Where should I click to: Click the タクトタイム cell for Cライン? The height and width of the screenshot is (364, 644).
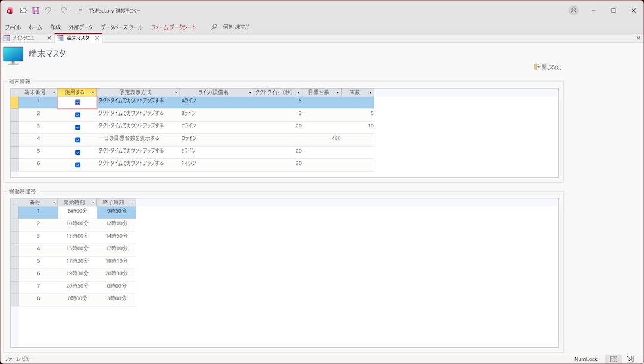pyautogui.click(x=278, y=126)
